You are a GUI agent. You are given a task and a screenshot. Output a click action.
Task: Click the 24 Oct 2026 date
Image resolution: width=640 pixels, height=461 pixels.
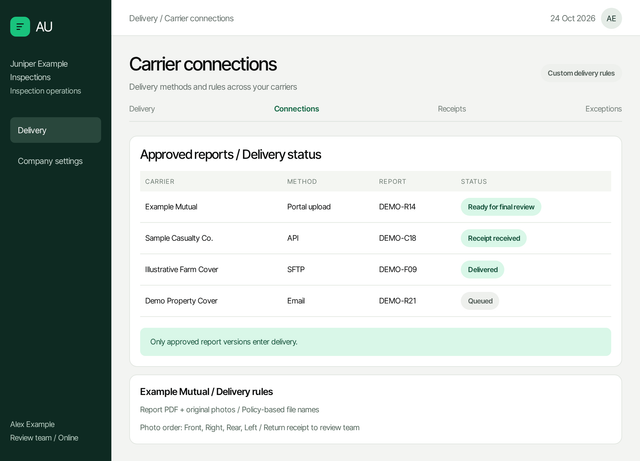572,18
